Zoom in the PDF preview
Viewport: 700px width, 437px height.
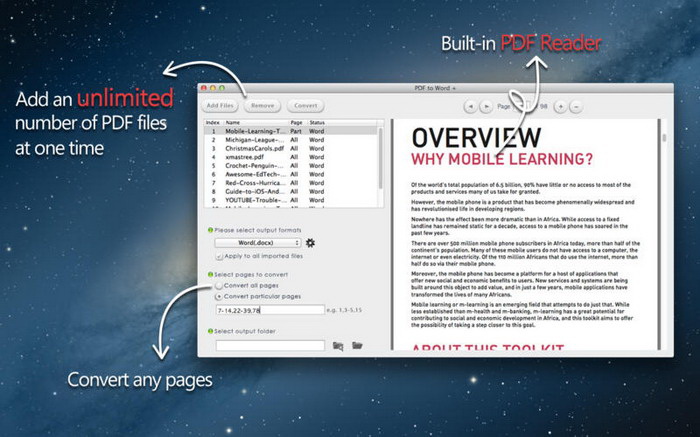(560, 107)
